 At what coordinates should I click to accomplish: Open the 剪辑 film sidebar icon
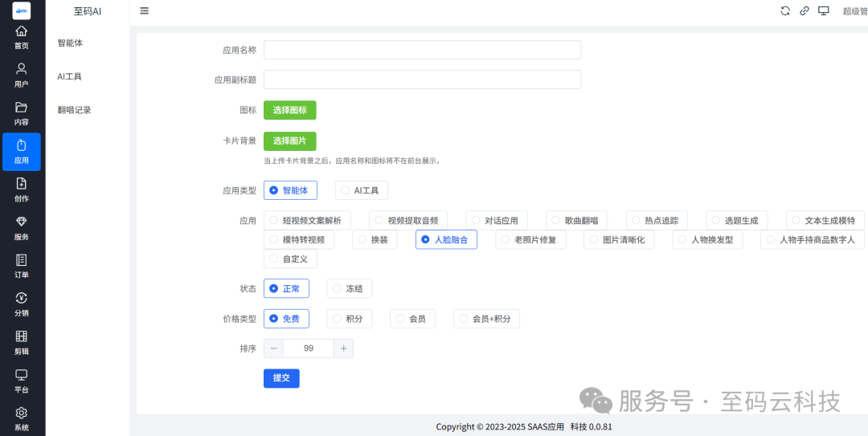coord(22,343)
